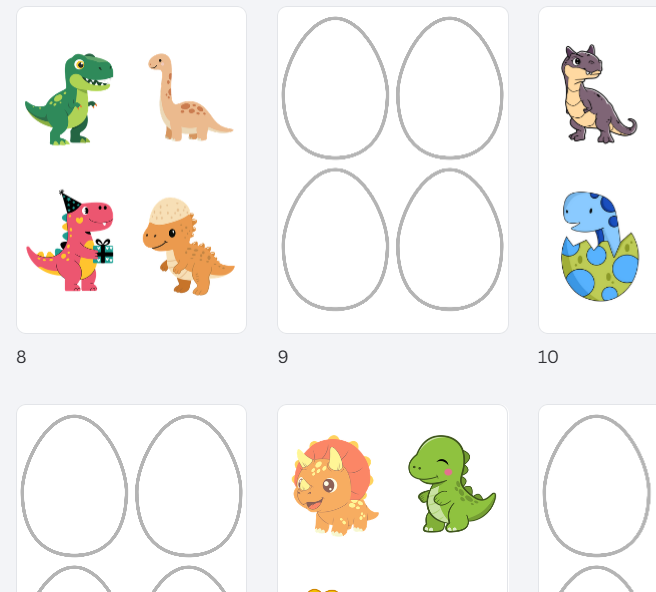Image resolution: width=656 pixels, height=592 pixels.
Task: Select the purple horned dinosaur on page 10
Action: [598, 94]
